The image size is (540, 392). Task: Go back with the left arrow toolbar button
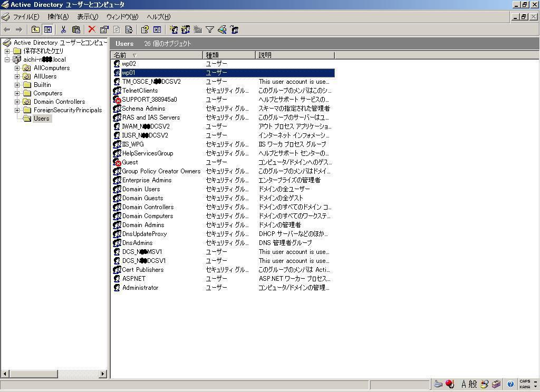coord(7,30)
